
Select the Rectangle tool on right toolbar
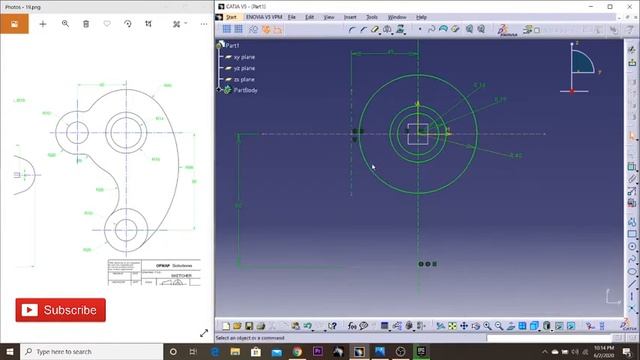pos(632,234)
